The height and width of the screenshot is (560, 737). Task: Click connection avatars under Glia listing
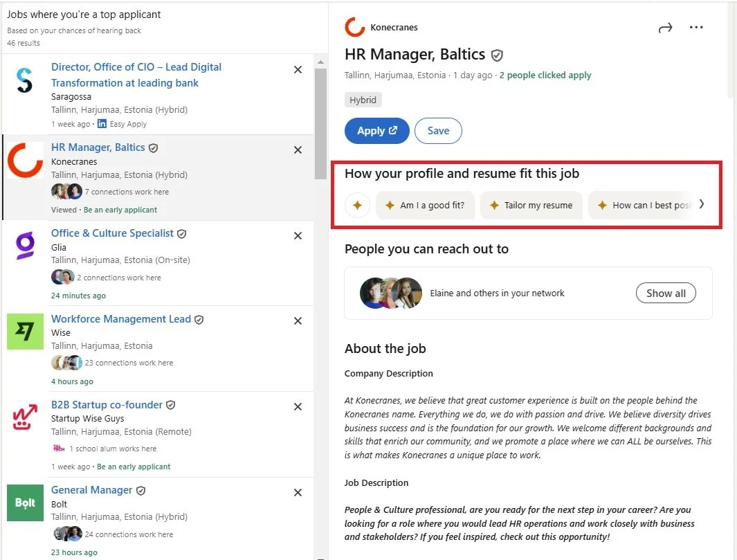(x=63, y=277)
